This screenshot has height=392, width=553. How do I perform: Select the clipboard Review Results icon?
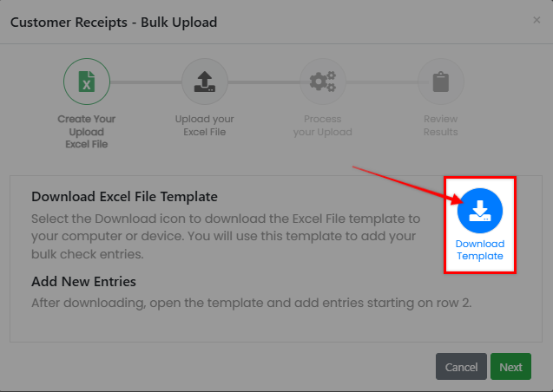[441, 82]
